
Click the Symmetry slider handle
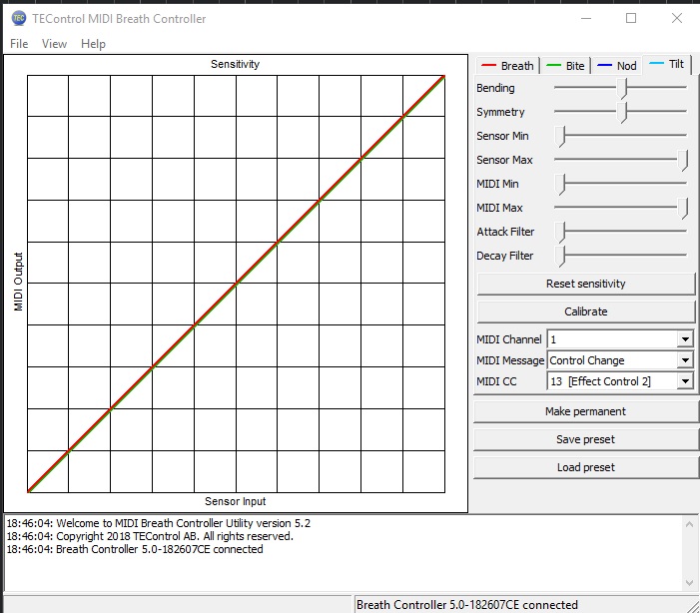point(622,112)
